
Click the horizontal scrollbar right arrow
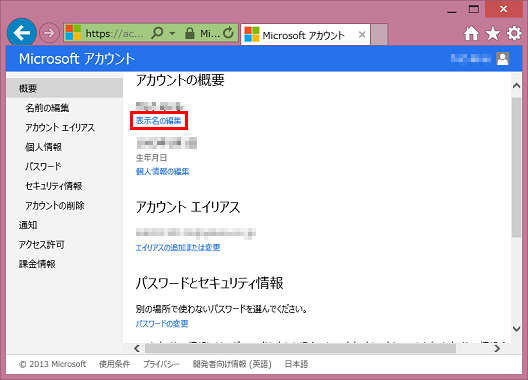pyautogui.click(x=497, y=348)
